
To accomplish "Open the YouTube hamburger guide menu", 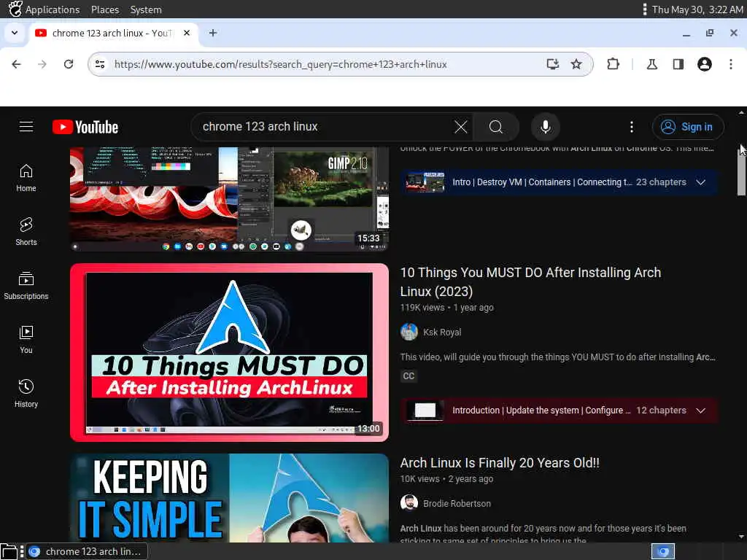I will pyautogui.click(x=26, y=127).
